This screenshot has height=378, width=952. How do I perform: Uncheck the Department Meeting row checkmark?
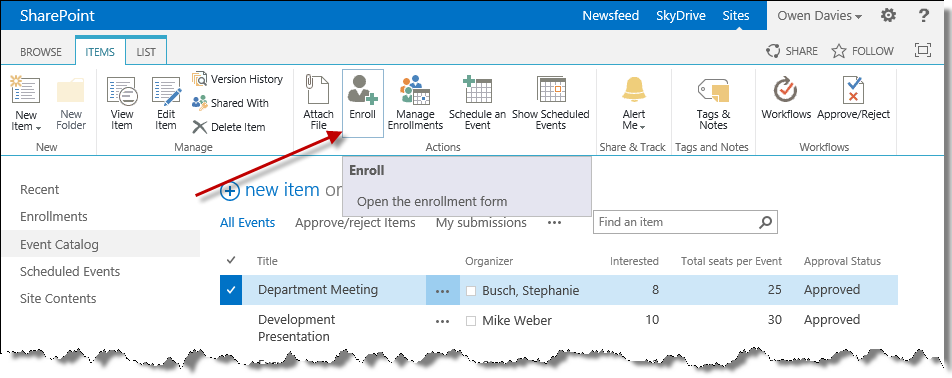231,290
